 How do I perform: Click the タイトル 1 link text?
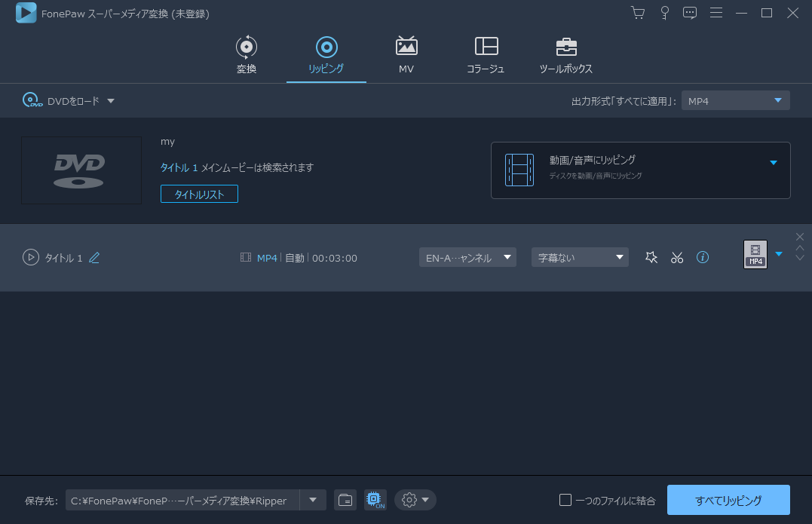pos(179,167)
